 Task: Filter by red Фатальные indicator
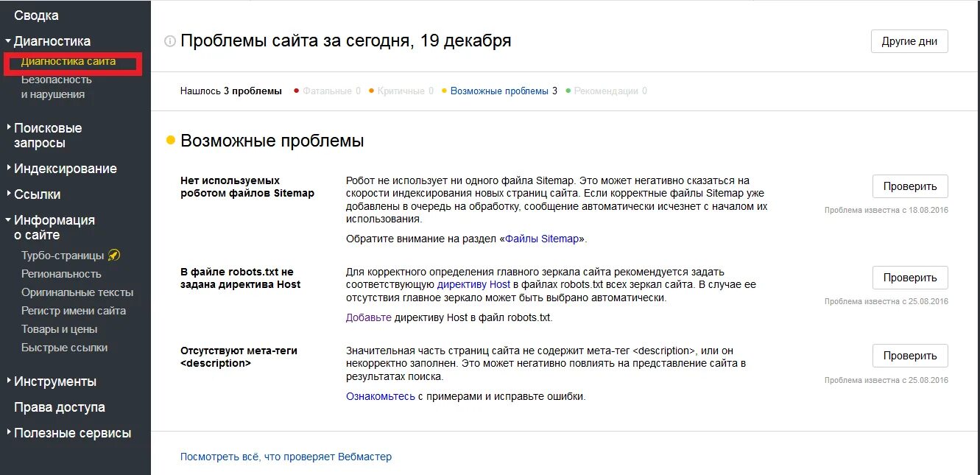pos(327,91)
